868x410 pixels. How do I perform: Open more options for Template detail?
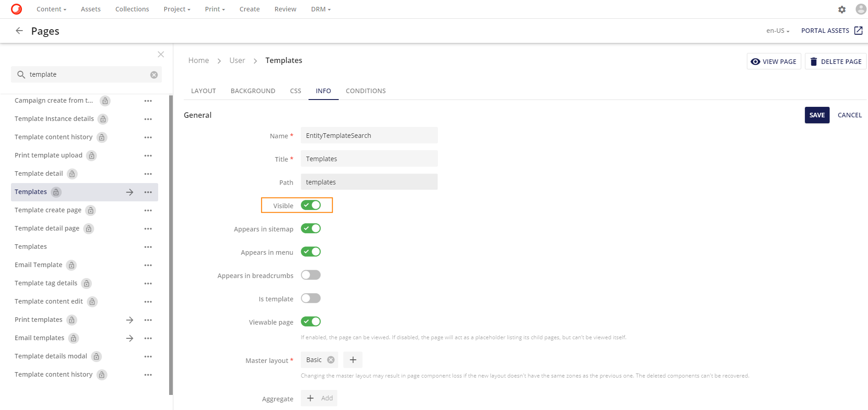(148, 174)
